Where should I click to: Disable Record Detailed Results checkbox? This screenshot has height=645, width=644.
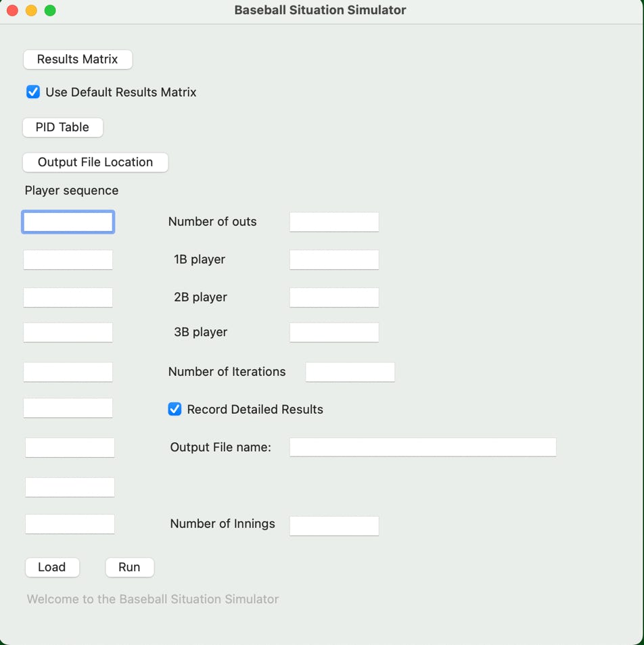point(175,409)
